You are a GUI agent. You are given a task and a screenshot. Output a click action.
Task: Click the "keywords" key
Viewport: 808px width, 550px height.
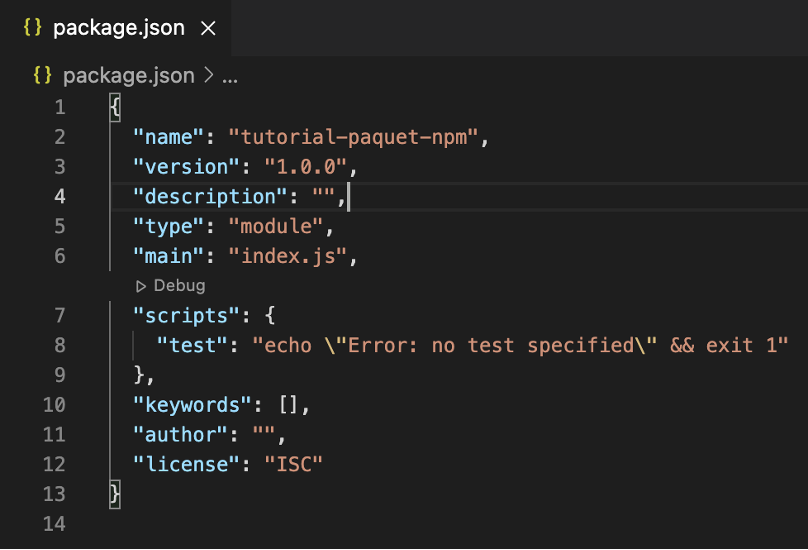[192, 405]
